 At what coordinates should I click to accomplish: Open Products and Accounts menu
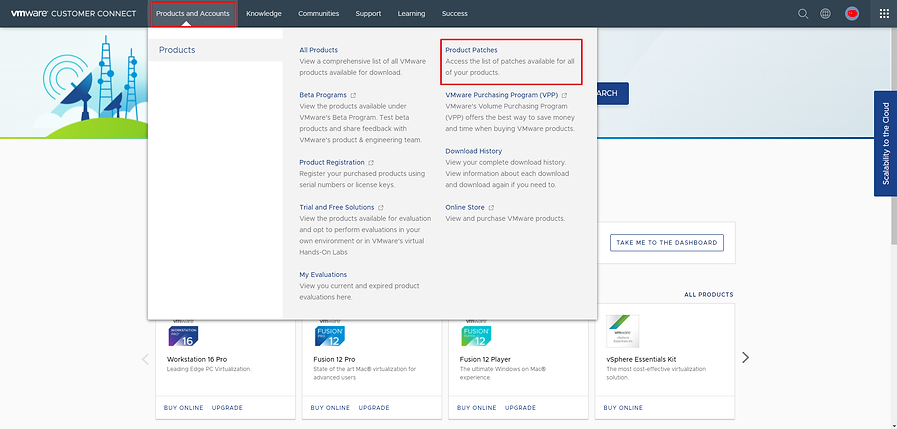point(193,14)
